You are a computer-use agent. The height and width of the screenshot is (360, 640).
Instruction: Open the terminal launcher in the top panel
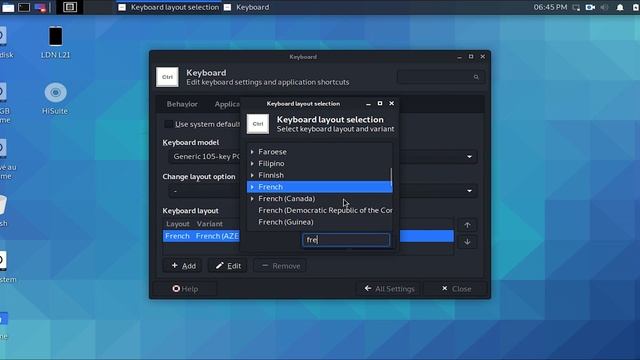[24, 7]
